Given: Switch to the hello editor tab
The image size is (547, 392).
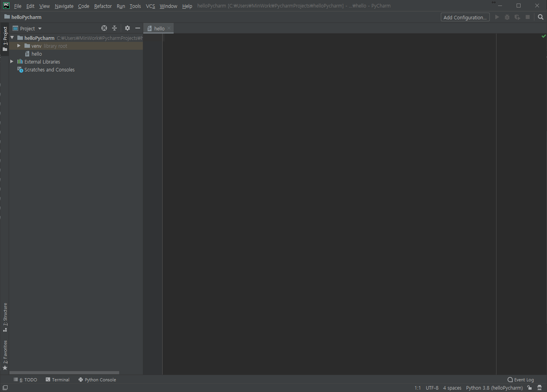Looking at the screenshot, I should point(159,28).
